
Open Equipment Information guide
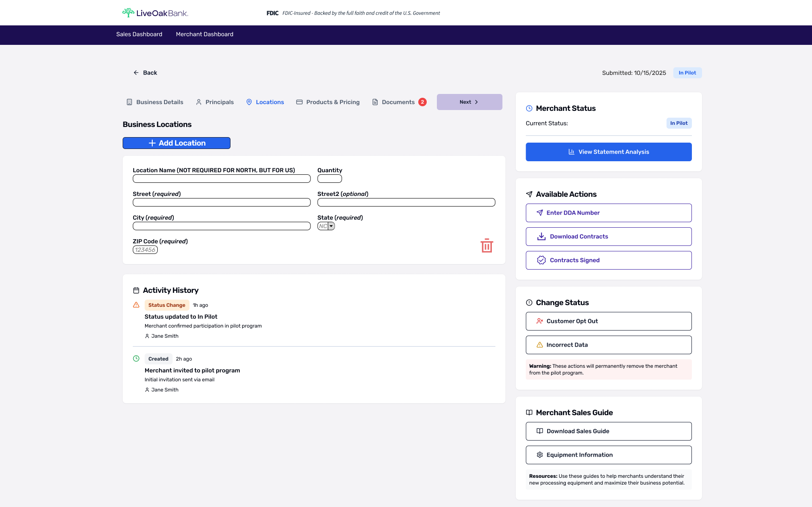coord(609,455)
